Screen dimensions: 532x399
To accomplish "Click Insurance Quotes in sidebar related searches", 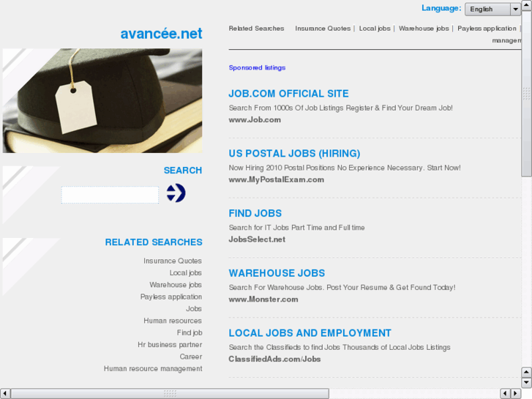I will 173,261.
